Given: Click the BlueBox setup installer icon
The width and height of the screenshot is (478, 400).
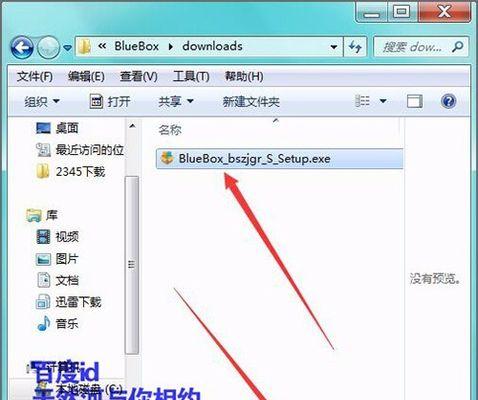Looking at the screenshot, I should (x=167, y=158).
